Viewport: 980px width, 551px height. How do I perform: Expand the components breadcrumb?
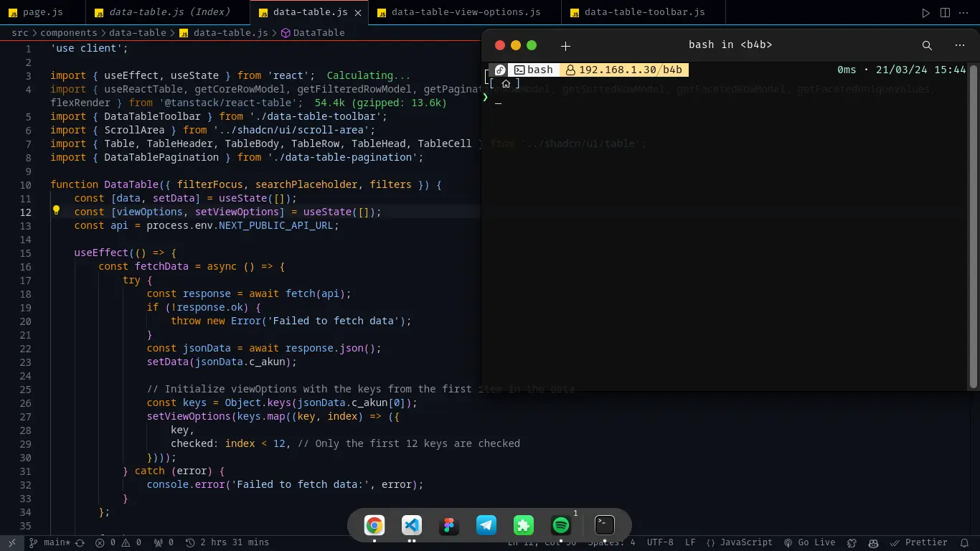68,33
